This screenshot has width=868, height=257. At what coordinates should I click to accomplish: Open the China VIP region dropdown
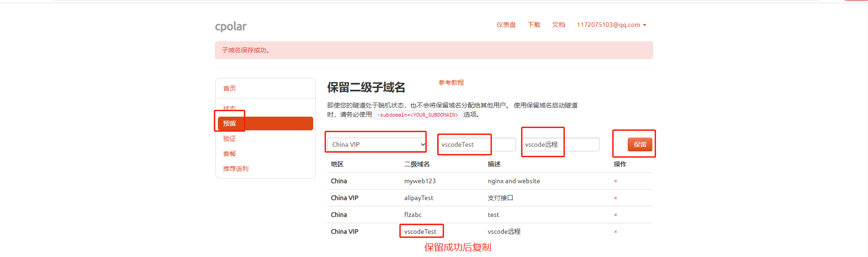[377, 144]
